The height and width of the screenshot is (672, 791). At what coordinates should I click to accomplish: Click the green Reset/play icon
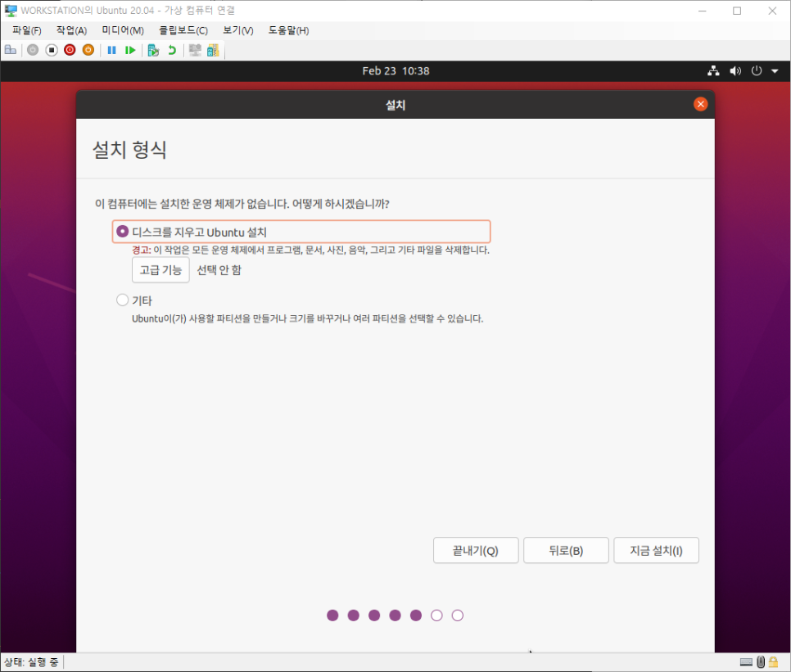point(130,50)
